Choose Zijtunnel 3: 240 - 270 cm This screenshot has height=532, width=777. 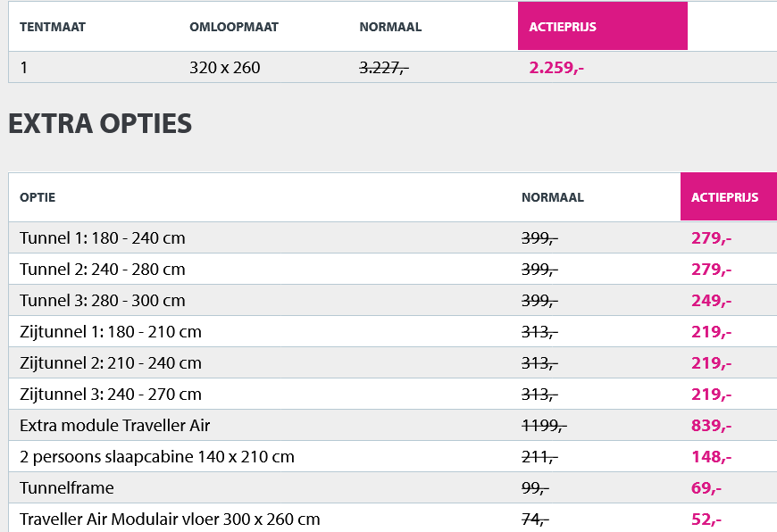(111, 395)
